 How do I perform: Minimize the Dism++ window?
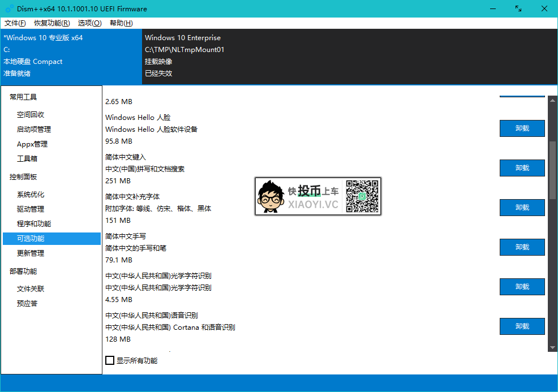pos(492,8)
